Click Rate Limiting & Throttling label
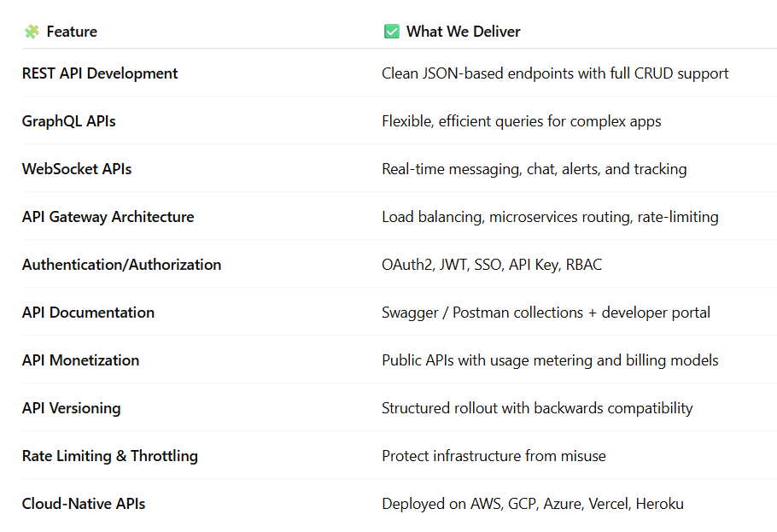The image size is (777, 532). (x=110, y=456)
